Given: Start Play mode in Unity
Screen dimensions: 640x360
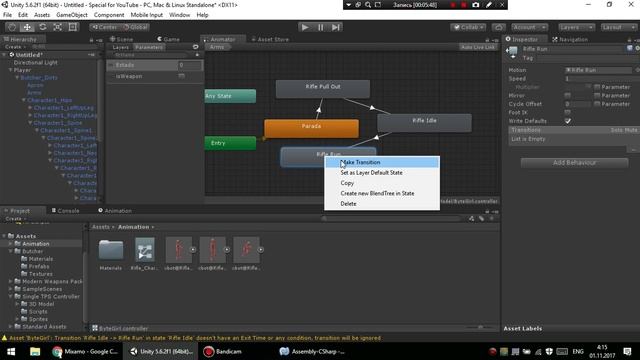Looking at the screenshot, I should [x=305, y=27].
